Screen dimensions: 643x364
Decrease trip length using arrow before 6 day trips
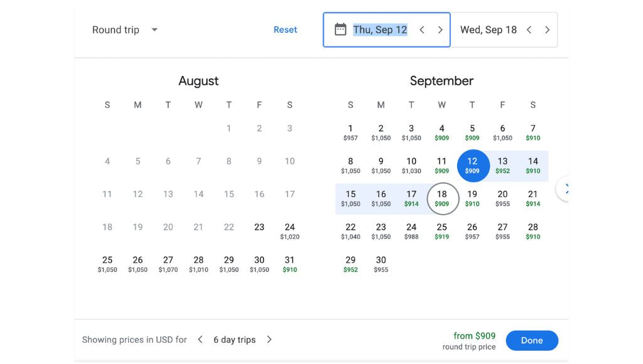coord(200,339)
